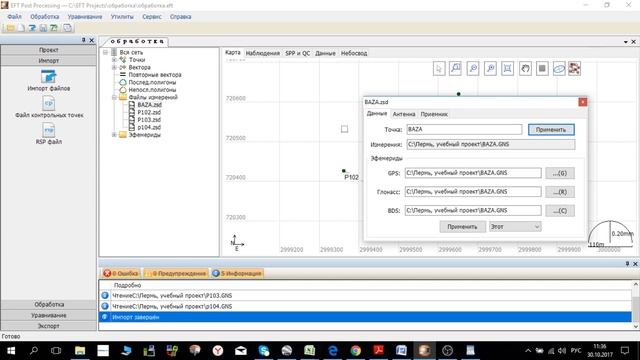The height and width of the screenshot is (360, 640).
Task: Select the arrow pointer tool on the map
Action: point(439,69)
